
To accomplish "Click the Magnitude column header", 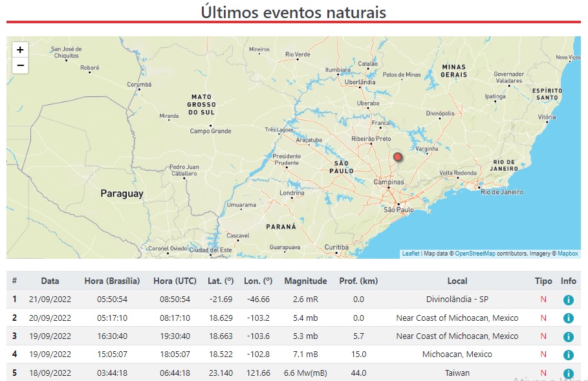I will pyautogui.click(x=304, y=281).
